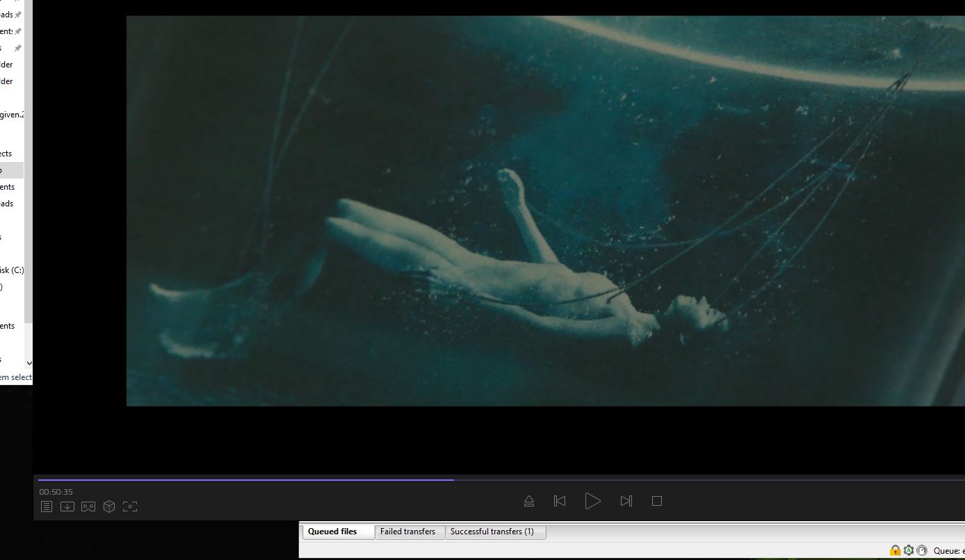Viewport: 965px width, 560px height.
Task: Click the Stop playback square icon
Action: 656,501
